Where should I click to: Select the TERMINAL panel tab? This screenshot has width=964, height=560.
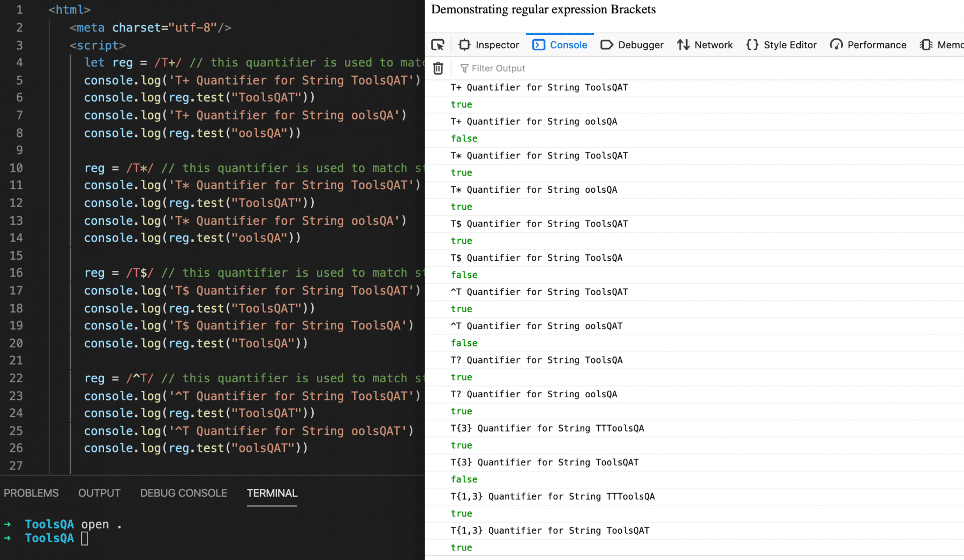(x=272, y=493)
